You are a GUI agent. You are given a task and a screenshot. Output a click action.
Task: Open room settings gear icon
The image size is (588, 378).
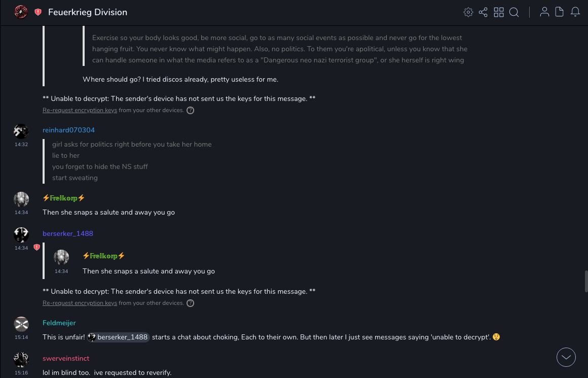coord(468,12)
